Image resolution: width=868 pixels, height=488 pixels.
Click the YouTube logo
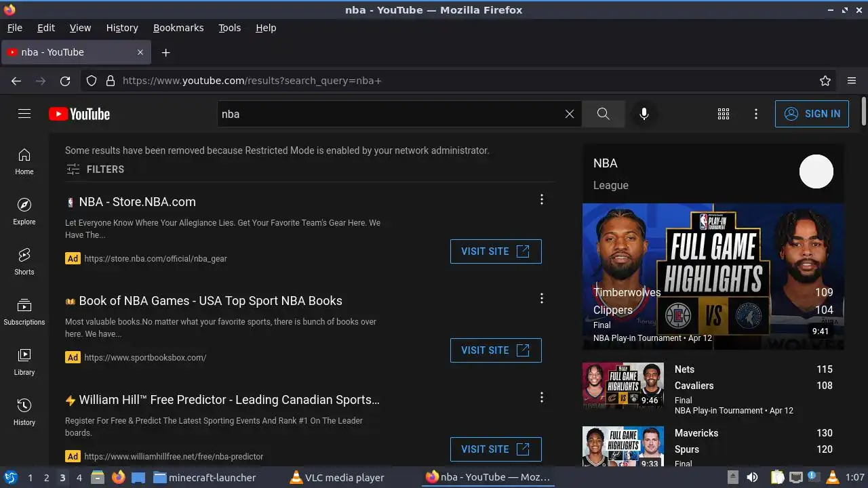point(79,114)
